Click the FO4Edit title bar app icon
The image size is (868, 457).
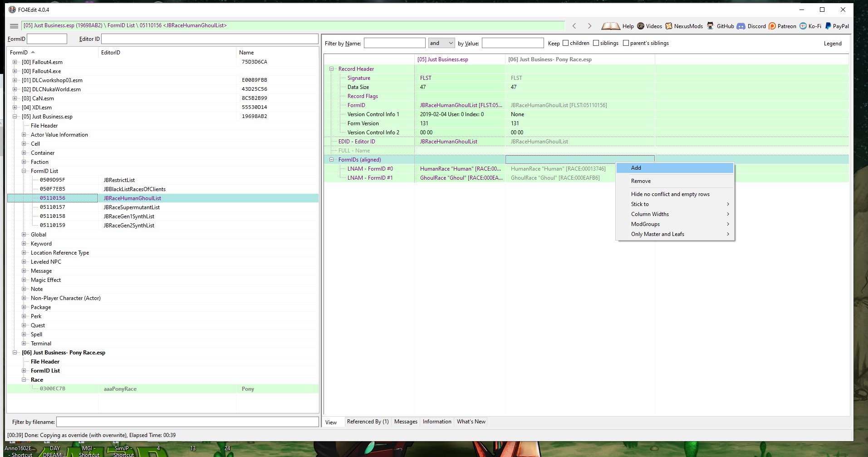coord(12,10)
